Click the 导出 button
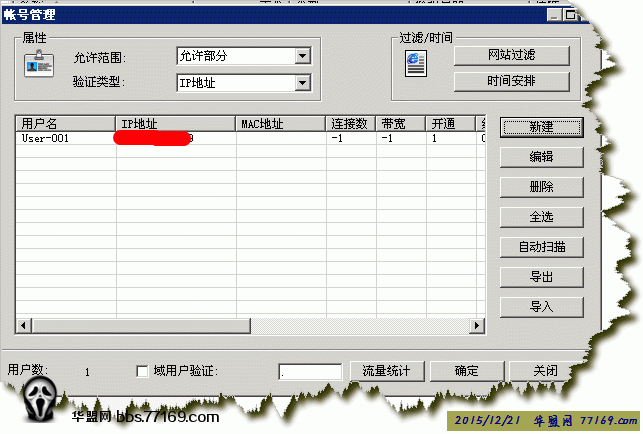The width and height of the screenshot is (643, 434). coord(541,277)
